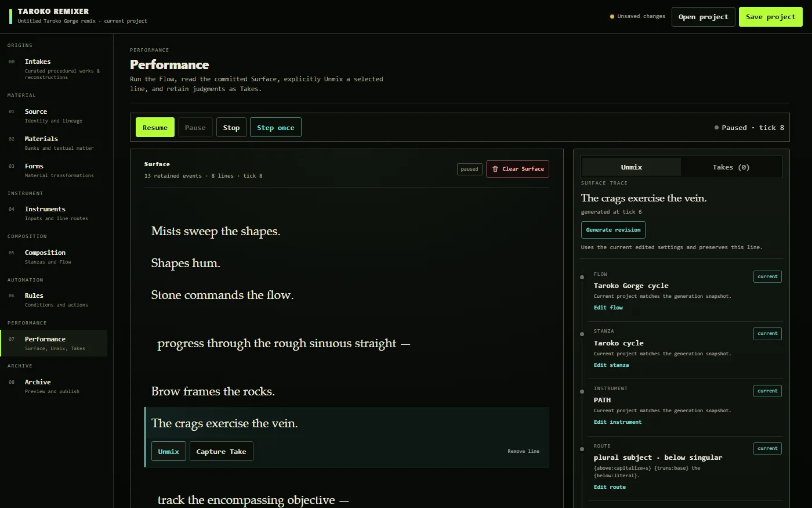Open the Edit route link
Image resolution: width=812 pixels, height=508 pixels.
[610, 487]
